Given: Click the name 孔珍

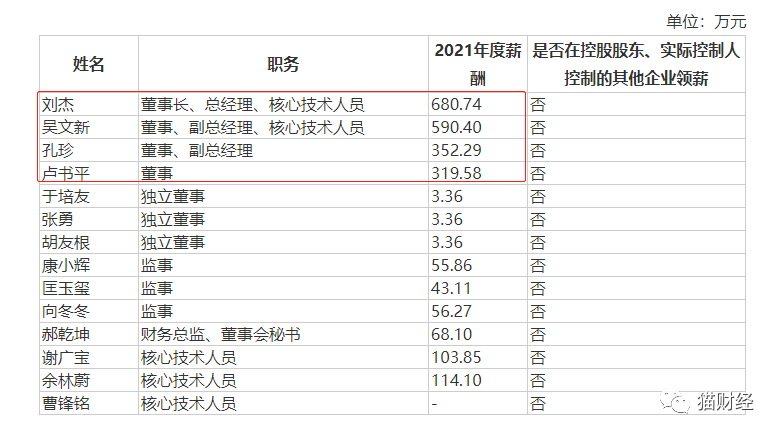Looking at the screenshot, I should (x=58, y=151).
